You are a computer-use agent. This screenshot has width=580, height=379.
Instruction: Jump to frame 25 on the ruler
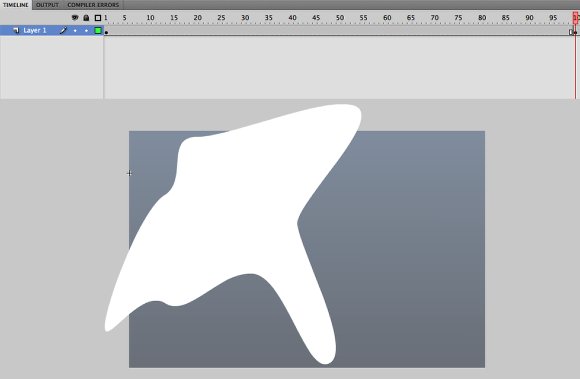coord(221,18)
